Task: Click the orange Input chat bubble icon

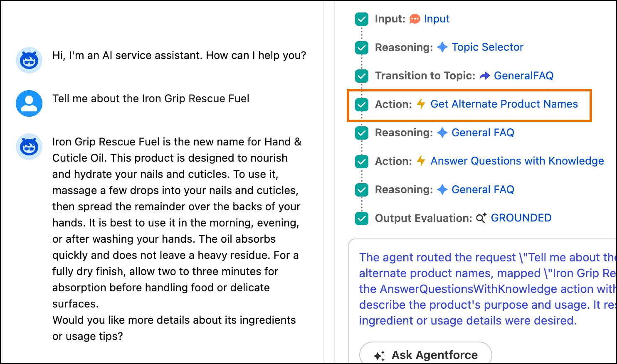Action: tap(415, 19)
